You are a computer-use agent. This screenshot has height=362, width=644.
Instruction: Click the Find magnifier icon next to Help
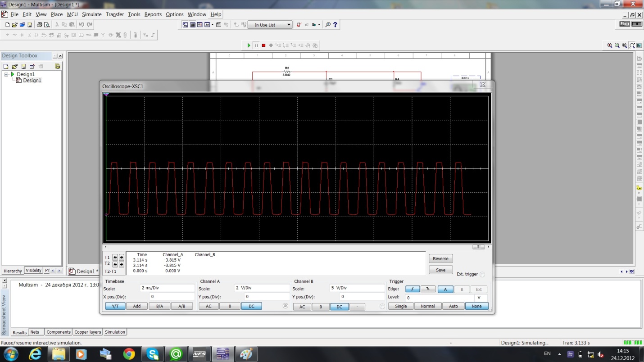click(x=328, y=25)
